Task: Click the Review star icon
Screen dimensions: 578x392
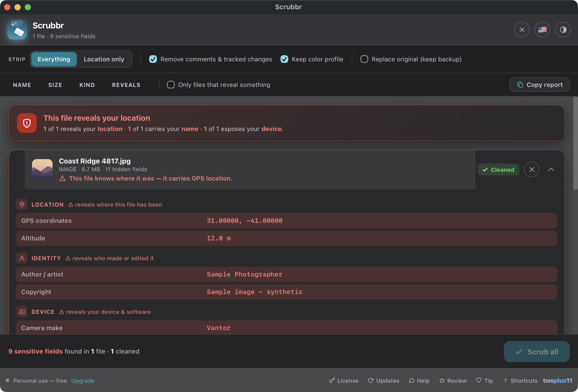Action: [442, 380]
